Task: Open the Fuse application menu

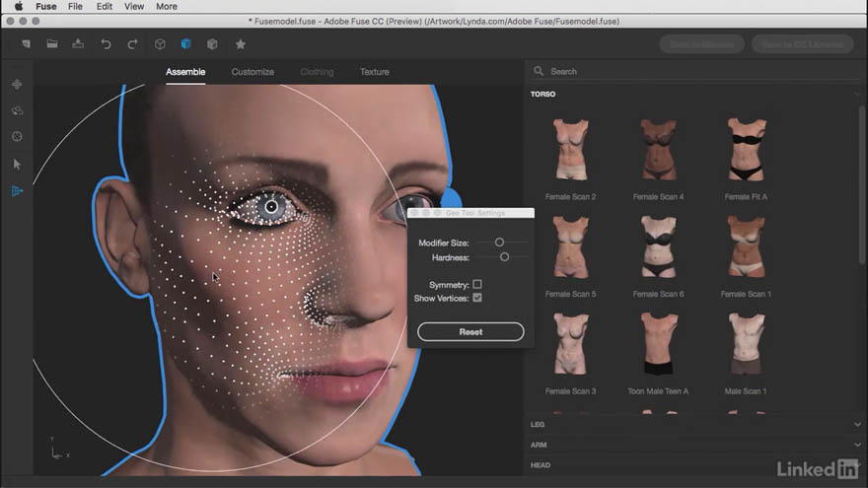Action: pos(46,7)
